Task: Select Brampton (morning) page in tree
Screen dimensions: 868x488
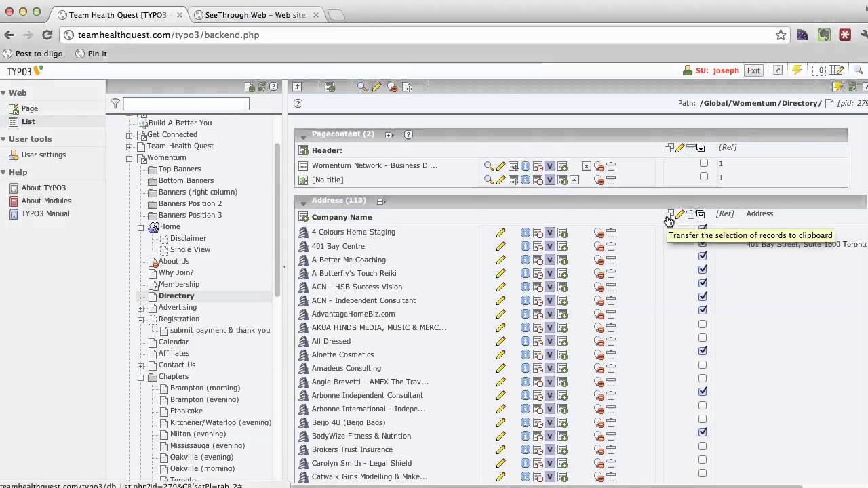Action: click(x=205, y=388)
